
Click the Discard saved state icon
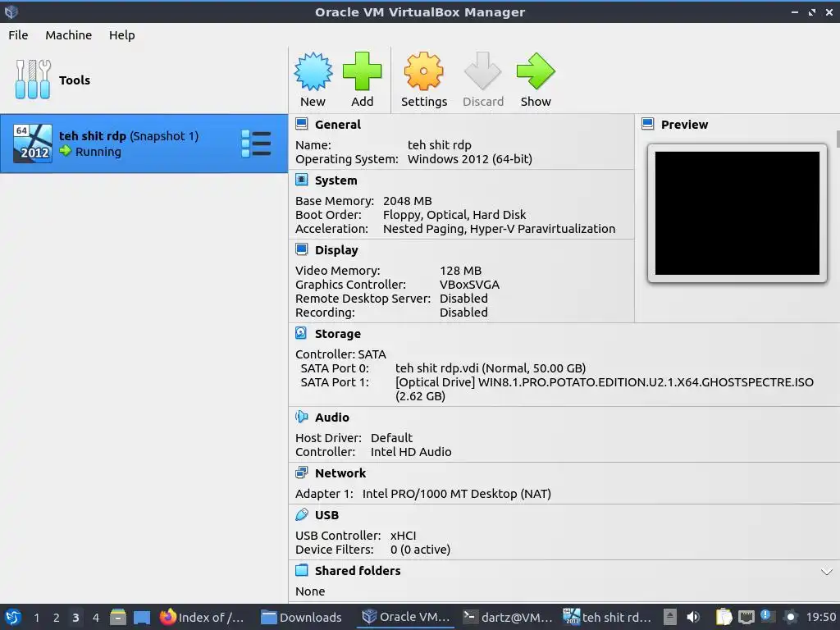tap(482, 71)
